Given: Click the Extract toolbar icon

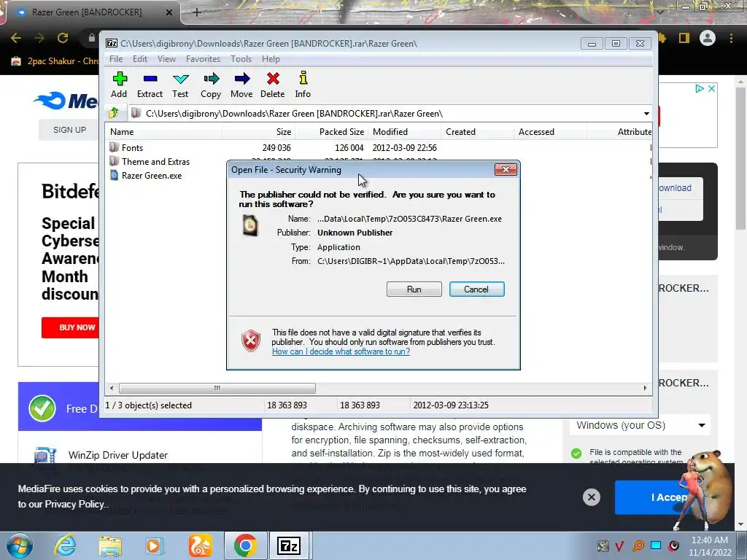Looking at the screenshot, I should [x=150, y=85].
